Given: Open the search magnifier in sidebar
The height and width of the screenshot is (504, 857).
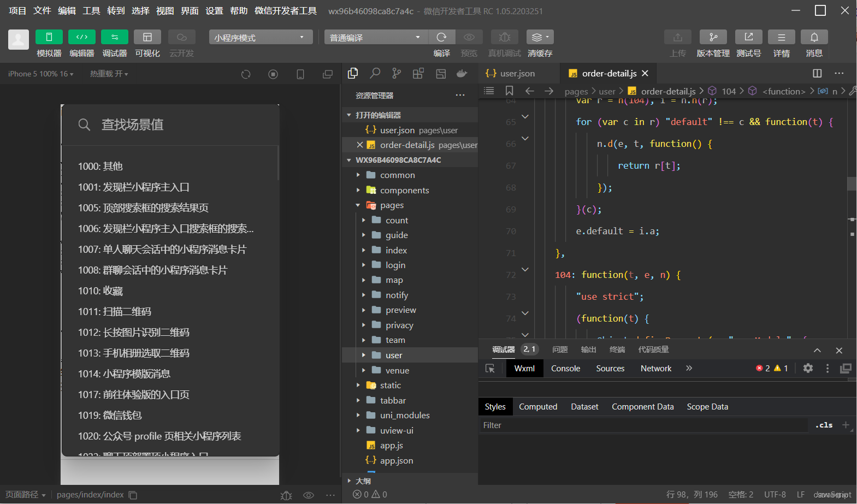Looking at the screenshot, I should pyautogui.click(x=375, y=73).
